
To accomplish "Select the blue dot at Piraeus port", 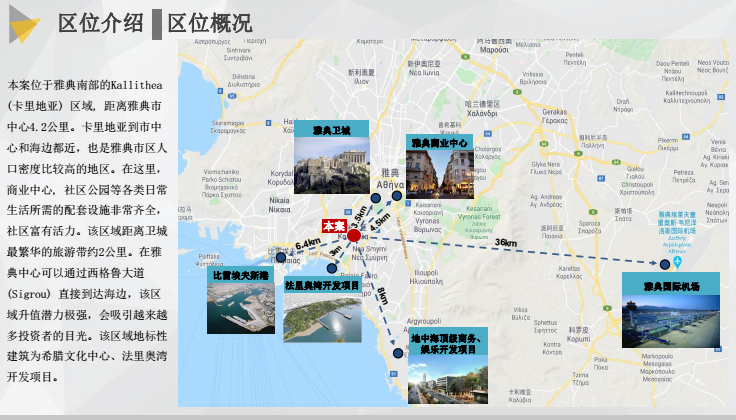I will click(281, 257).
